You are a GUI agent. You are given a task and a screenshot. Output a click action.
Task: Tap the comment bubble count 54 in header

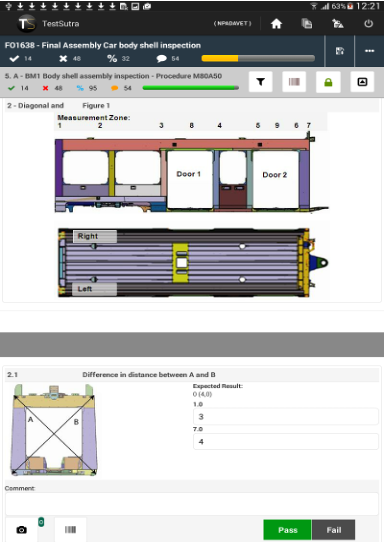168,58
